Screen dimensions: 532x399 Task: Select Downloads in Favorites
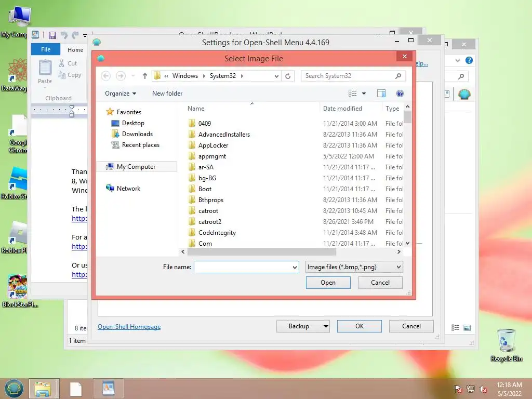click(x=132, y=134)
